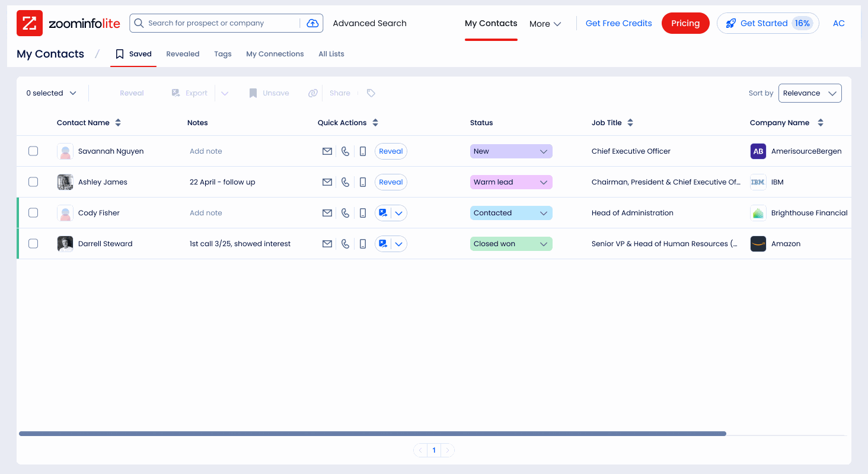Click email icon for Darrell Steward
868x474 pixels.
pos(327,244)
